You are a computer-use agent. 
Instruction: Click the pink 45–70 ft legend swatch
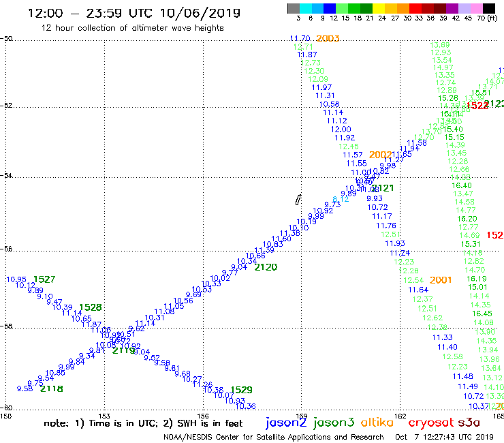476,8
